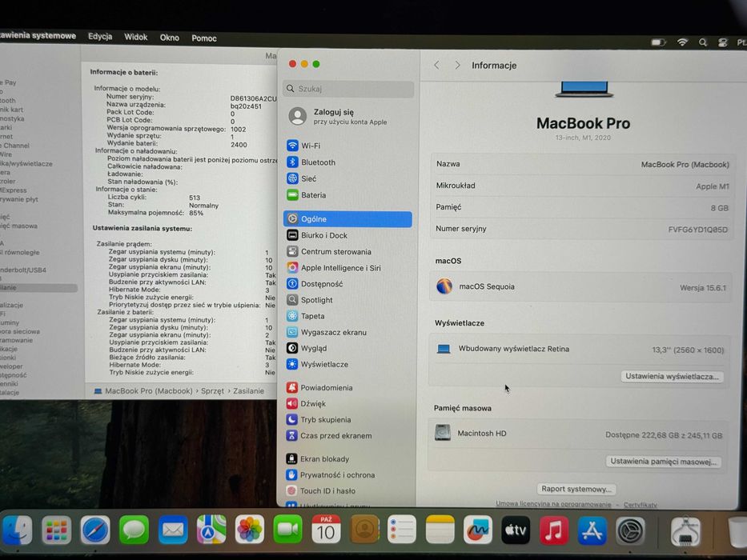Viewport: 747px width, 560px height.
Task: Go forward with the right chevron
Action: coord(457,66)
